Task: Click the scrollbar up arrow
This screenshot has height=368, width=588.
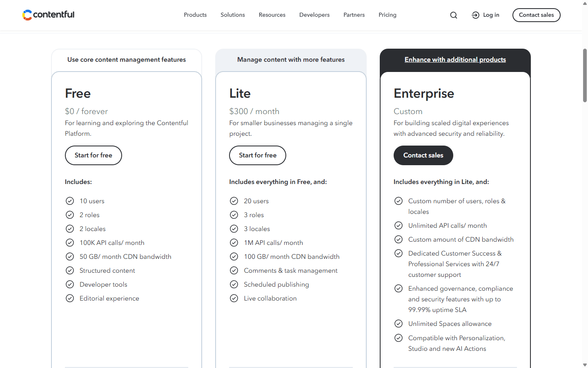Action: (x=585, y=3)
